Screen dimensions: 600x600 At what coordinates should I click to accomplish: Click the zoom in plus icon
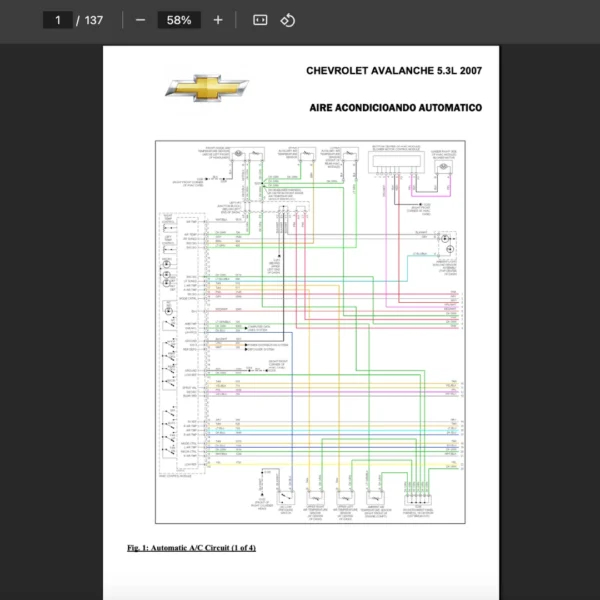[218, 20]
